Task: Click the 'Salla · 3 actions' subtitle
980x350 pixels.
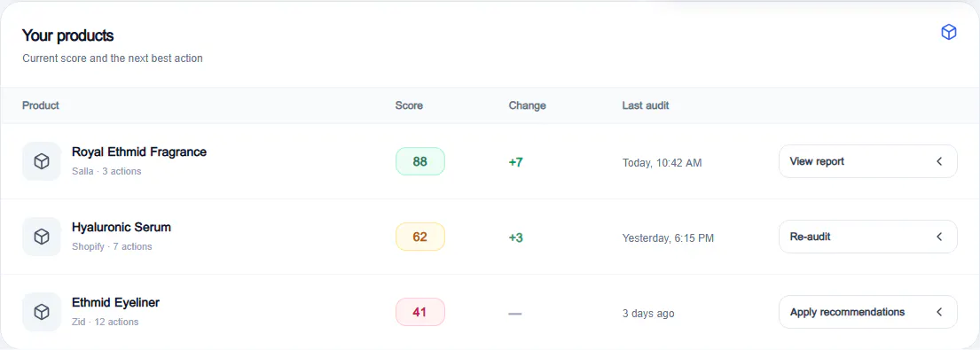Action: [x=106, y=171]
